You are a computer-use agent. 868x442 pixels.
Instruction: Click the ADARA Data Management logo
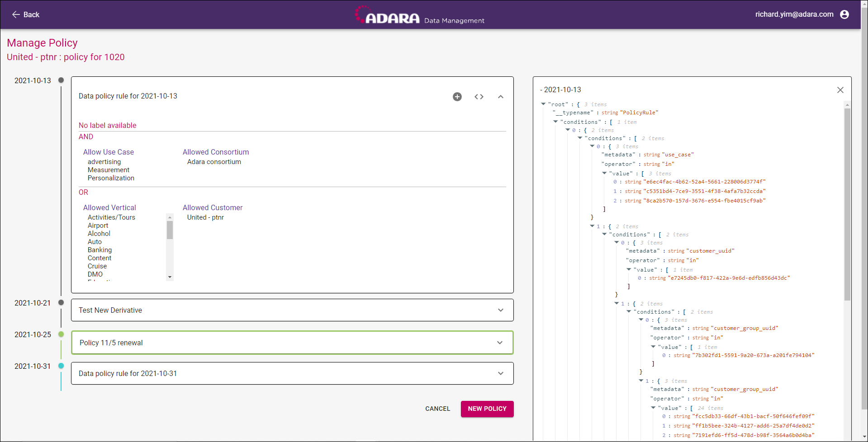pyautogui.click(x=419, y=15)
